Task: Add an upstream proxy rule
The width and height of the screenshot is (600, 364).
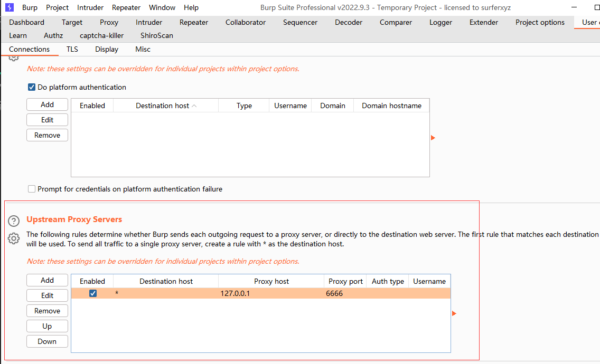Action: point(47,280)
